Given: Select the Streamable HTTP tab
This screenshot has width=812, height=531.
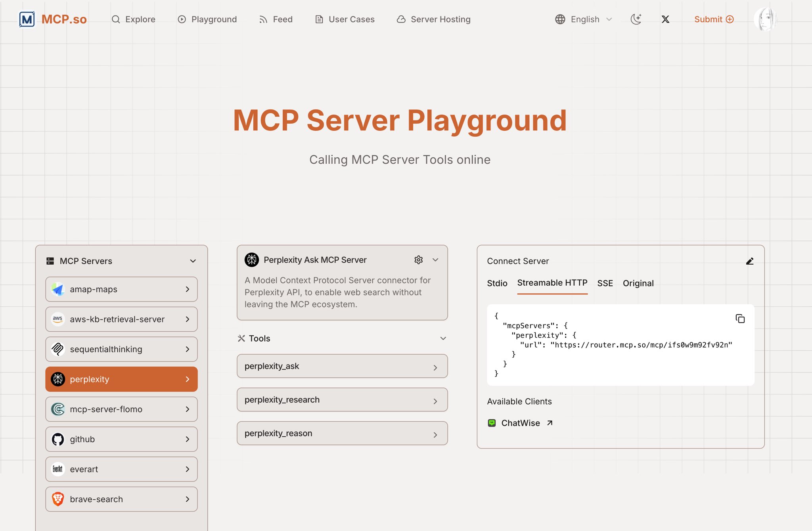Looking at the screenshot, I should 552,283.
